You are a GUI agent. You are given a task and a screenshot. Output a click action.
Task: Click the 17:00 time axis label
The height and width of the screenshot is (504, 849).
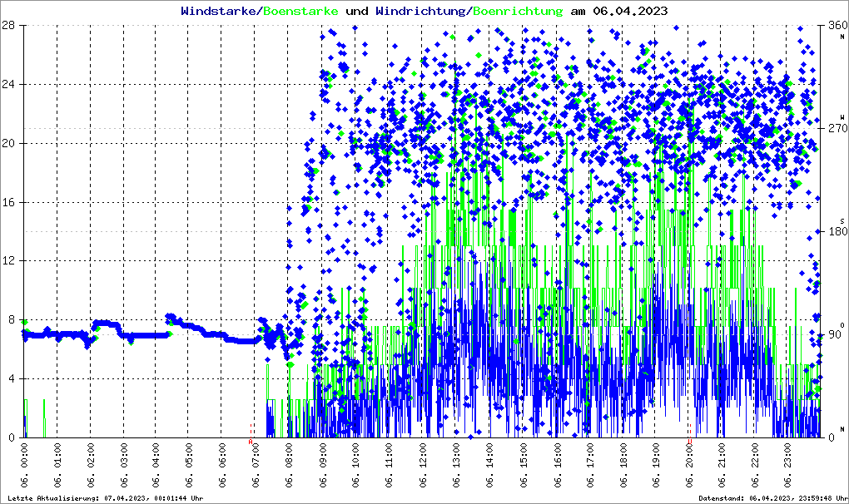pos(589,464)
